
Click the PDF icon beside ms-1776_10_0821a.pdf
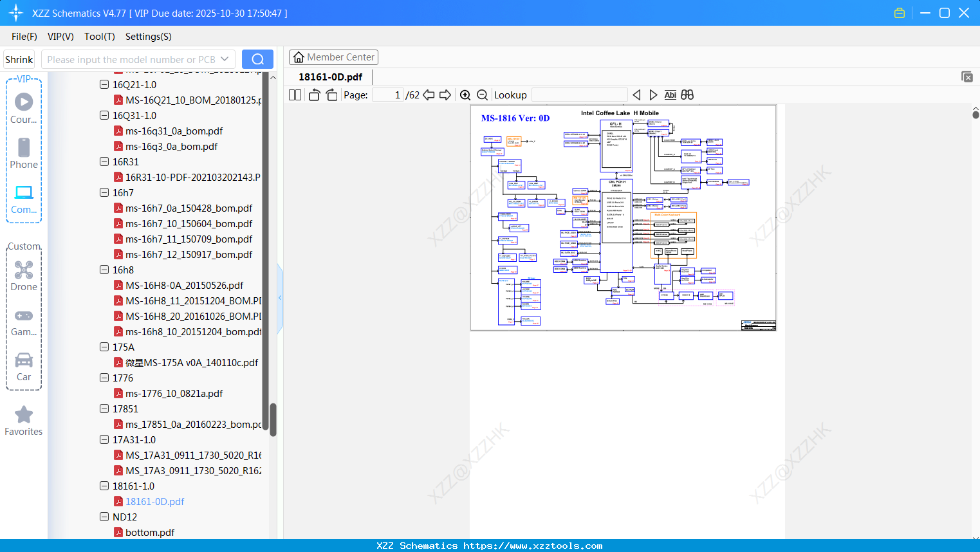click(118, 393)
